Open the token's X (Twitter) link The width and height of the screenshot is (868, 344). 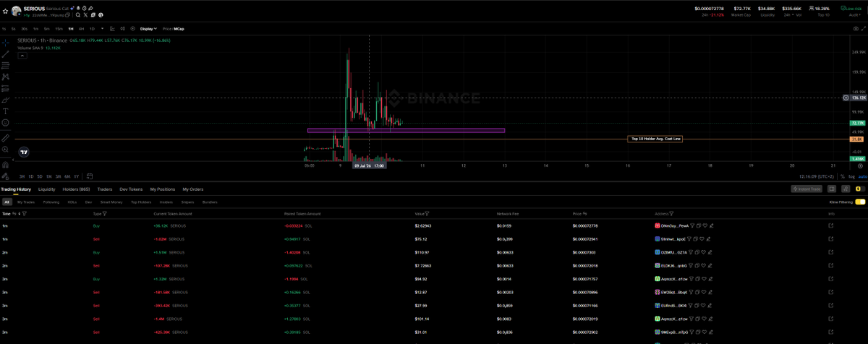[85, 15]
